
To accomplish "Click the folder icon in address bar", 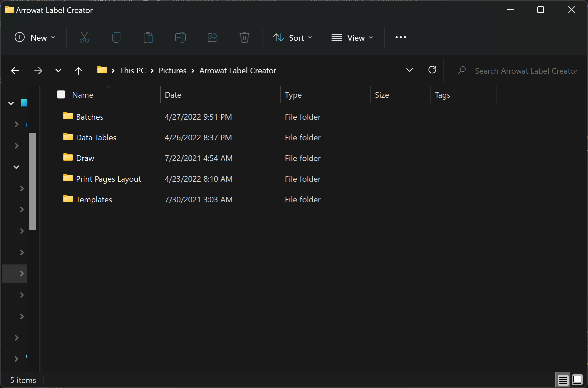I will coord(102,70).
